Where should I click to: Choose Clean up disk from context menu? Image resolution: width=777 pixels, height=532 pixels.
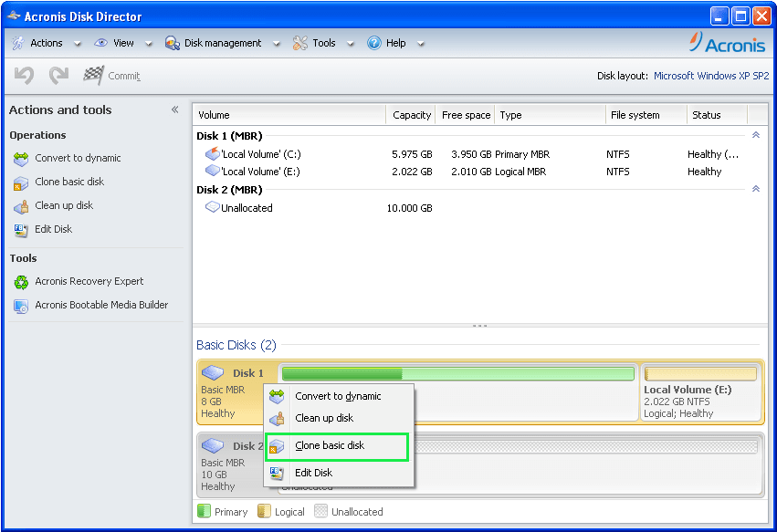339,418
